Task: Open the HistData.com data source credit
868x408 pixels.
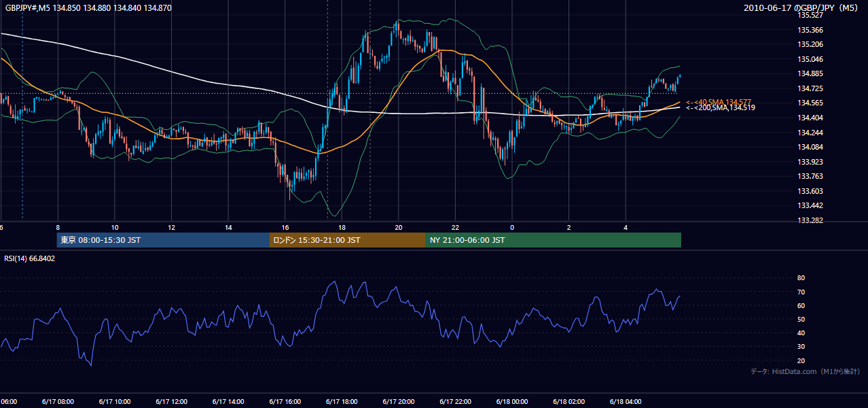Action: tap(806, 371)
